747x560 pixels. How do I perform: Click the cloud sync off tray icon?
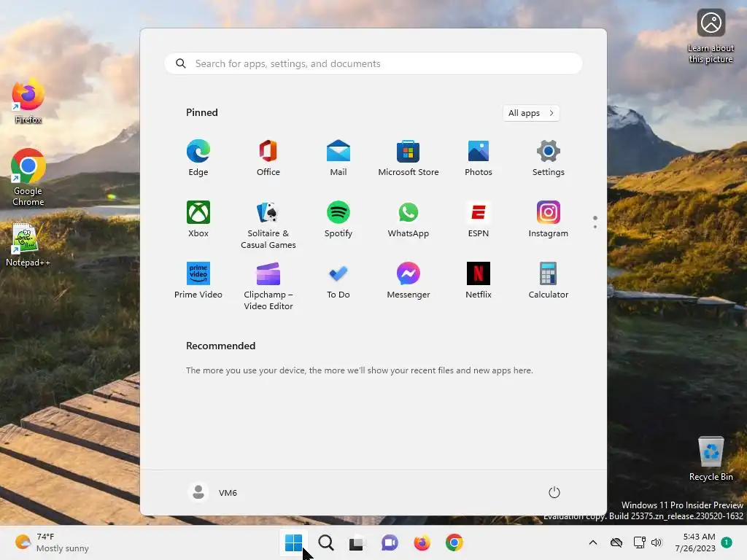616,542
